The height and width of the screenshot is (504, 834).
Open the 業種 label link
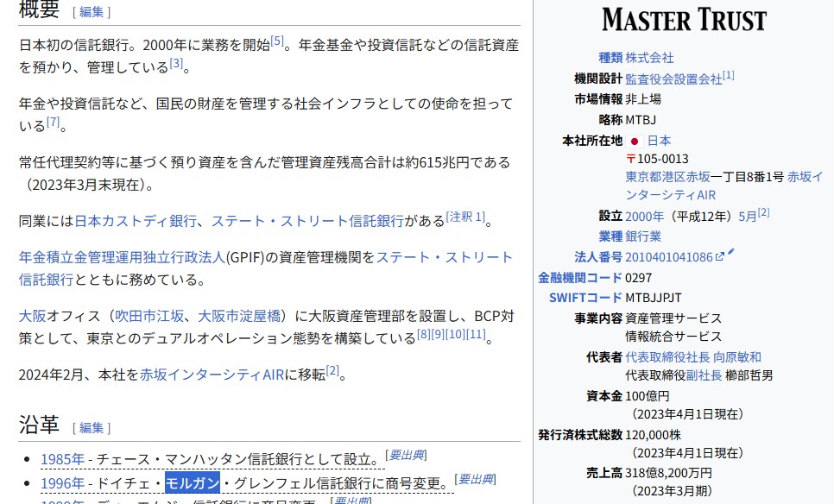point(610,236)
